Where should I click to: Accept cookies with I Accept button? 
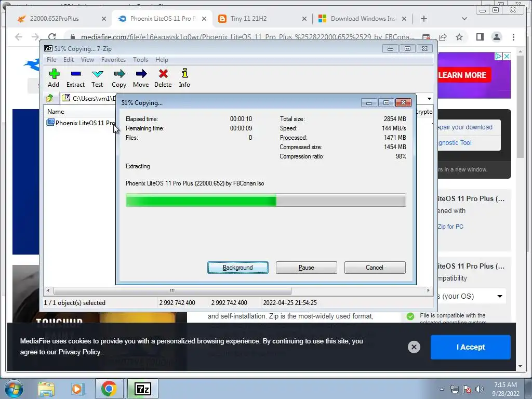pos(471,347)
